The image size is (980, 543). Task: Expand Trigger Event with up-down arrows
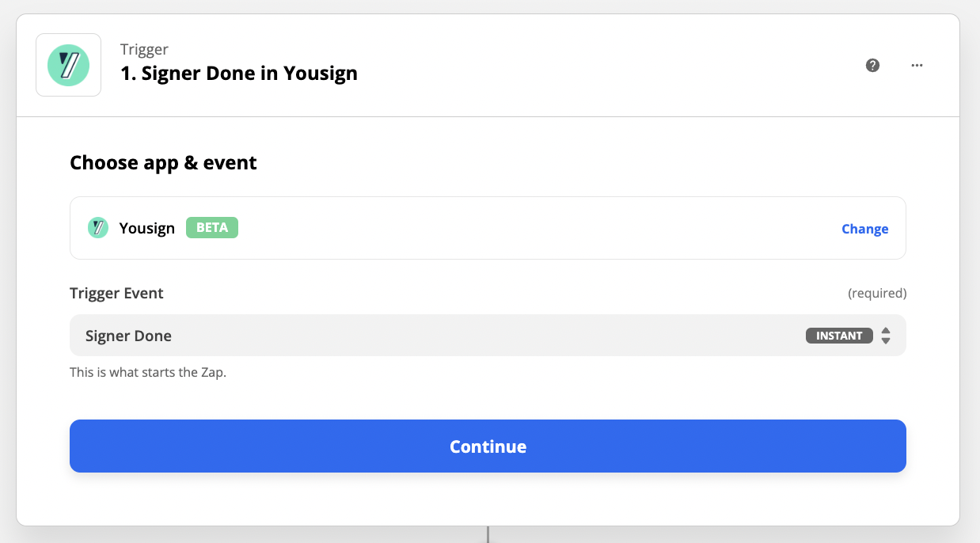point(886,336)
